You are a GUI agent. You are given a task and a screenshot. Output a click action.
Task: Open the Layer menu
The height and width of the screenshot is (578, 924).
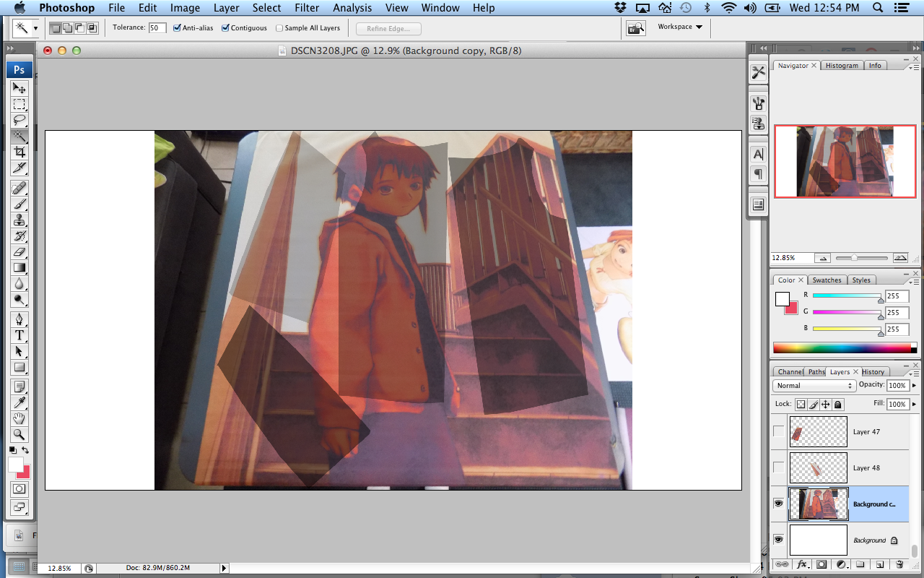point(227,8)
